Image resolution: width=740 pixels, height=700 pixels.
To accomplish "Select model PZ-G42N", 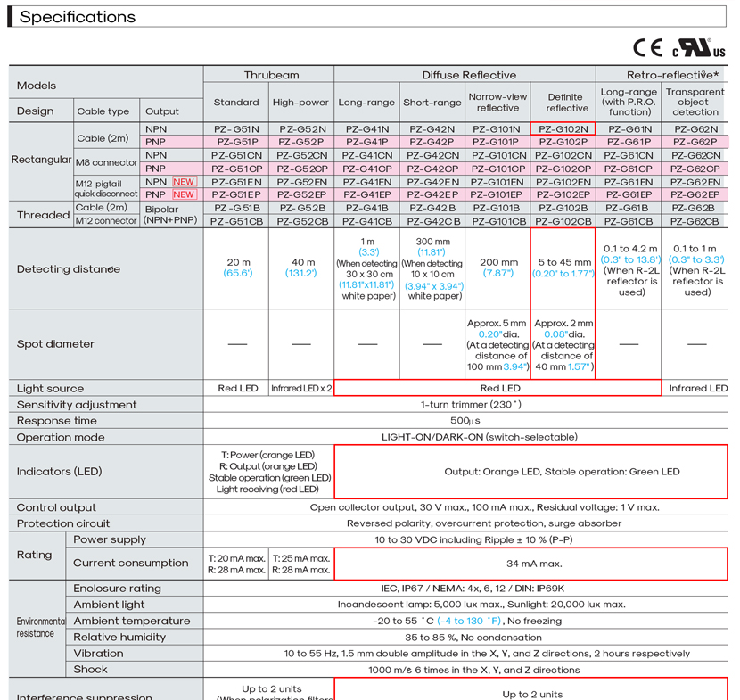I will [x=432, y=129].
